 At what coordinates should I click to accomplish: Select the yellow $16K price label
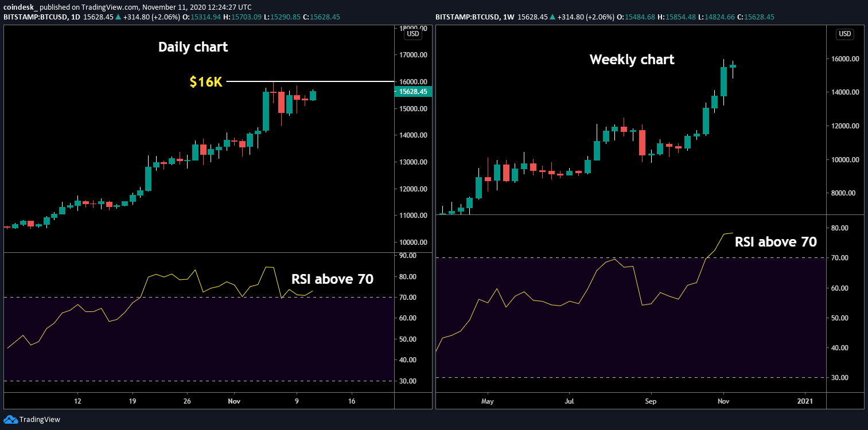[x=206, y=82]
